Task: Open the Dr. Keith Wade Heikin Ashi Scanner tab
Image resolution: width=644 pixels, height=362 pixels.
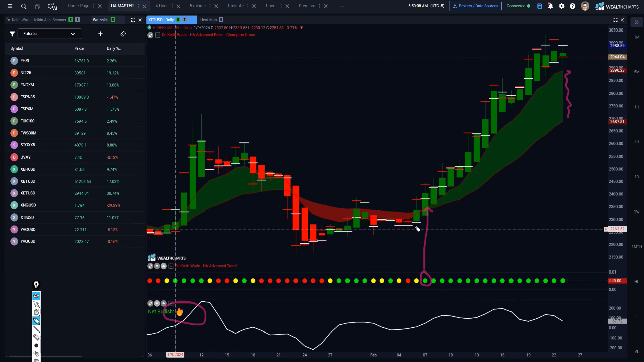Action: tap(36, 20)
